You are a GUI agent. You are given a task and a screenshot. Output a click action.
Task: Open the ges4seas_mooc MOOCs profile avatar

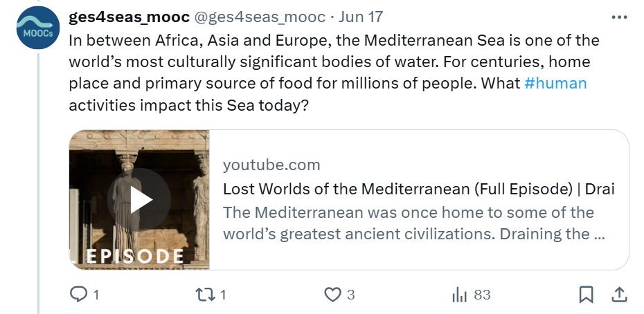pos(37,28)
